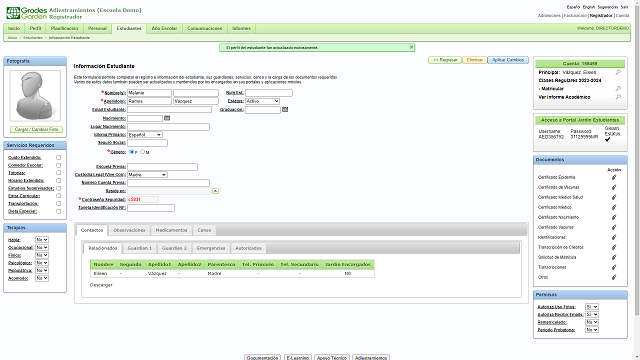
Task: Click the Grades Garden logo
Action: click(27, 13)
